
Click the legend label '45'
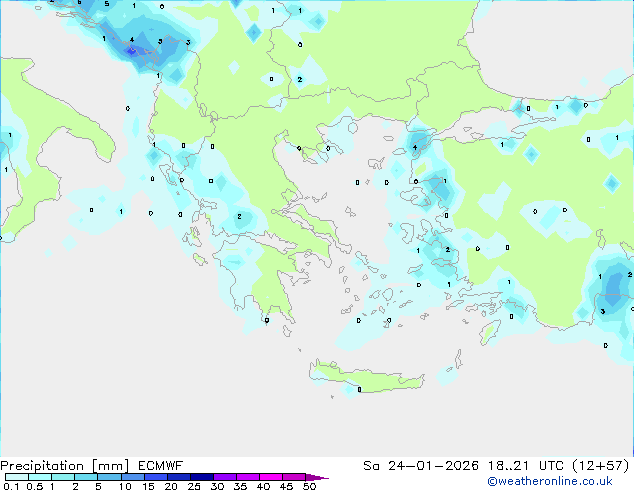pyautogui.click(x=286, y=486)
